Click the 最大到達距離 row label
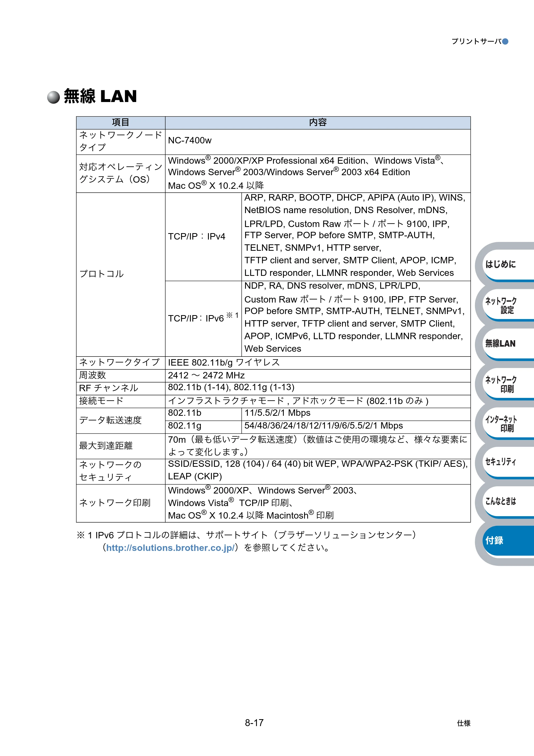Viewport: 534px width, 756px height. pyautogui.click(x=106, y=446)
